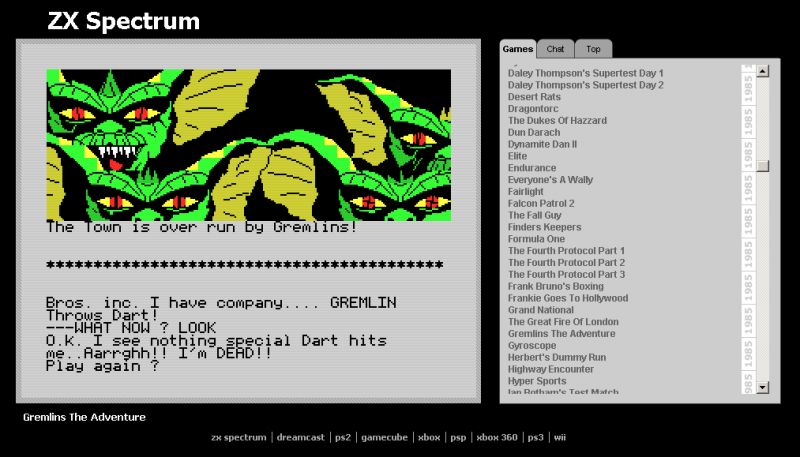Image resolution: width=800 pixels, height=457 pixels.
Task: Select Falcon Patrol 2
Action: tap(541, 203)
